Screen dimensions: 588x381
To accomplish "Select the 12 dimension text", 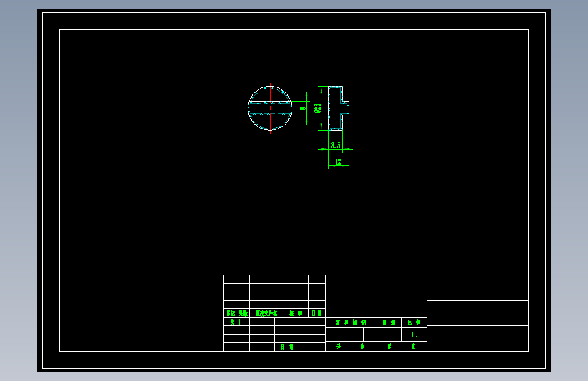I will coord(338,161).
